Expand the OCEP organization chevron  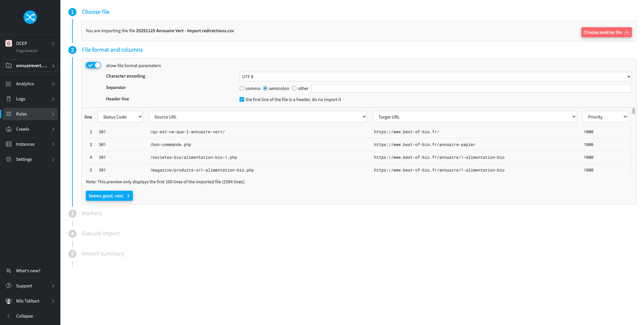click(53, 44)
